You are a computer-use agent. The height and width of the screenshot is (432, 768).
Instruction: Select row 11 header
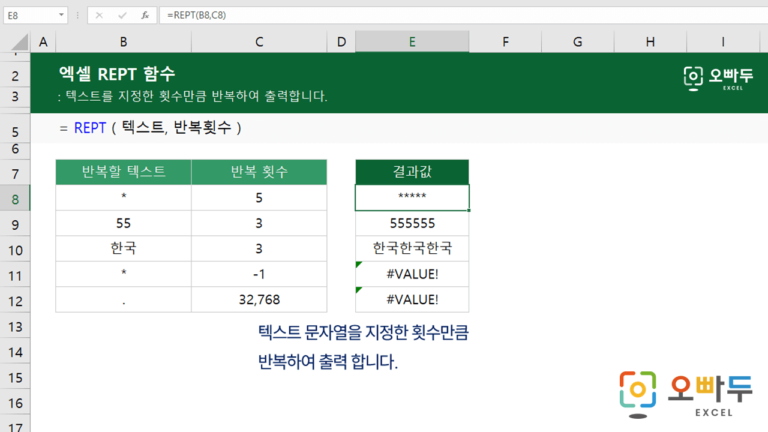15,276
